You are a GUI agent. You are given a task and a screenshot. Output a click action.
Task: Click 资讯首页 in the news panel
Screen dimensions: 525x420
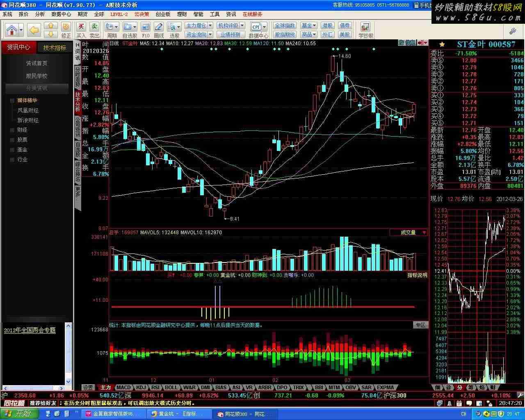[x=37, y=63]
